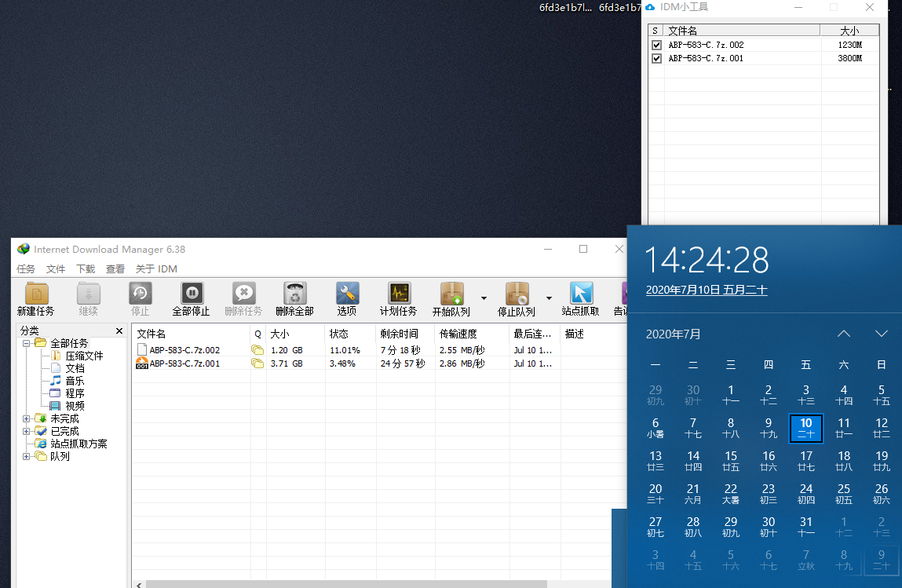Viewport: 902px width, 588px height.
Task: Click the queue icon in the ABP-583-C.7z.002 row
Action: pos(257,350)
